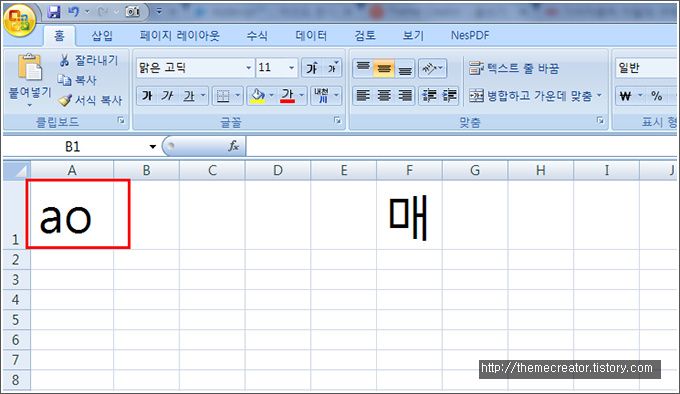680x394 pixels.
Task: Open borders dropdown arrow
Action: pyautogui.click(x=238, y=95)
